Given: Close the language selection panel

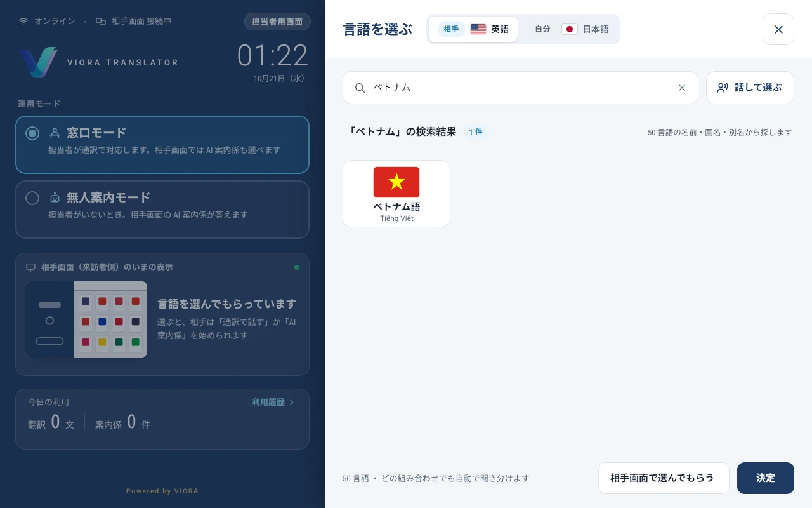Looking at the screenshot, I should (x=778, y=29).
